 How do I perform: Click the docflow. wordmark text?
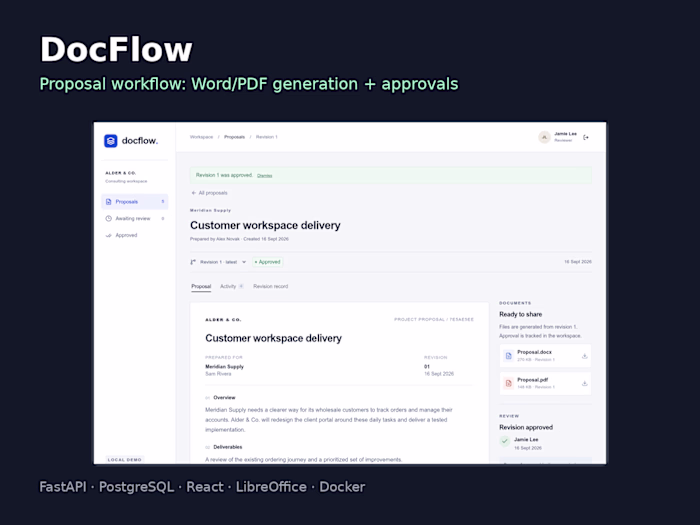click(x=140, y=141)
